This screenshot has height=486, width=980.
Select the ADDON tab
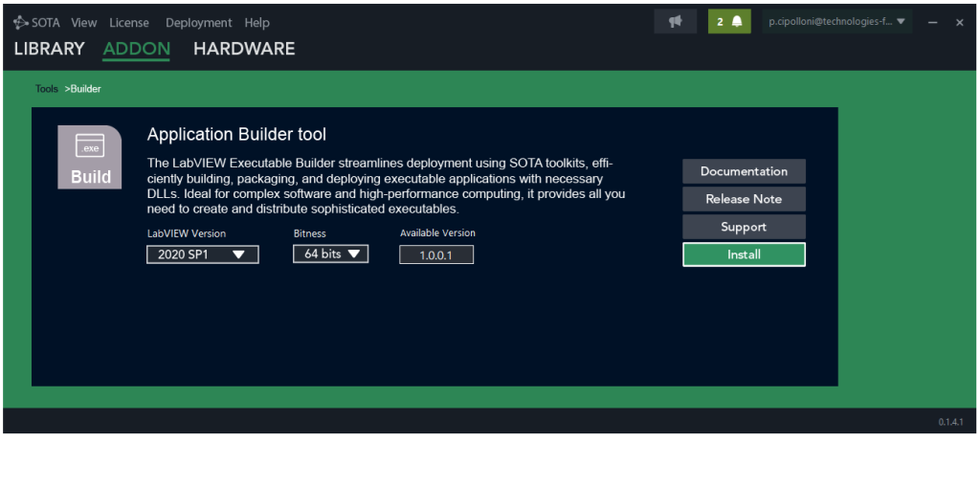point(136,49)
